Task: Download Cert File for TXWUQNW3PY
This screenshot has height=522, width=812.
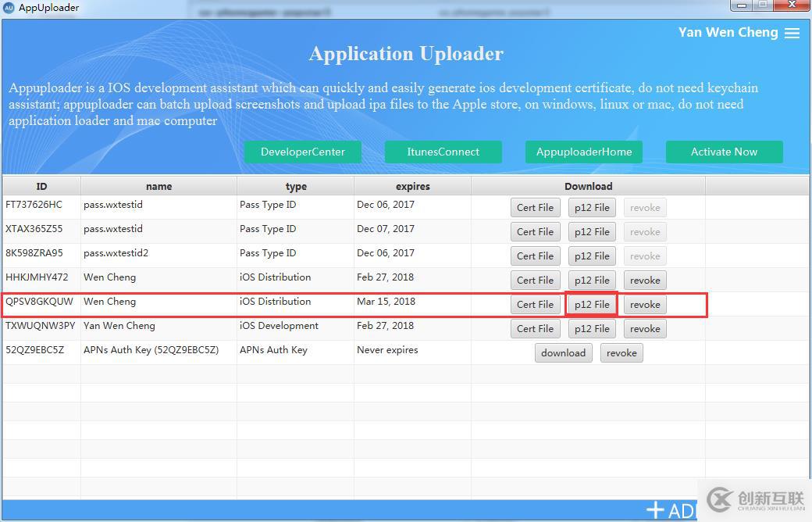Action: [535, 329]
